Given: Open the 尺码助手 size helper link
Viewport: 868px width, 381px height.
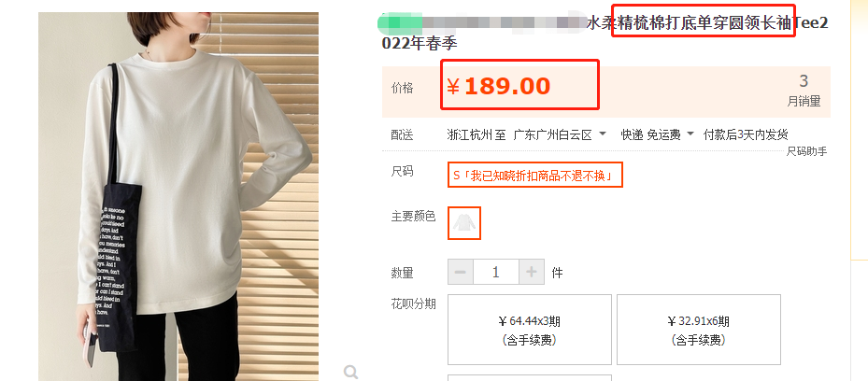Looking at the screenshot, I should [806, 151].
